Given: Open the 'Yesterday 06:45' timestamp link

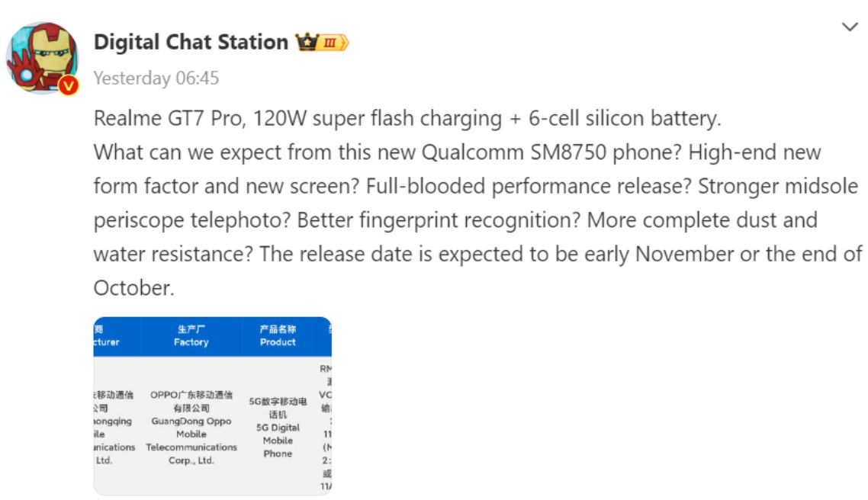Looking at the screenshot, I should (x=156, y=78).
